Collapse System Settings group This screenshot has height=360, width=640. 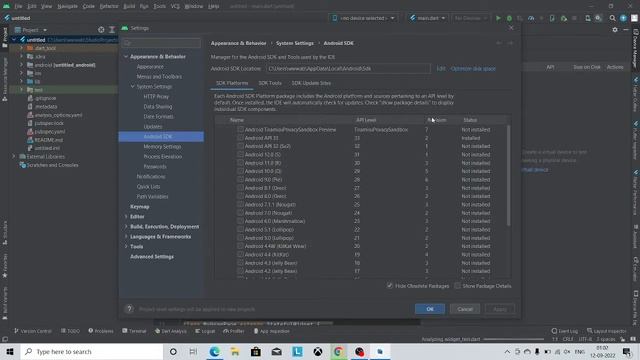(133, 87)
